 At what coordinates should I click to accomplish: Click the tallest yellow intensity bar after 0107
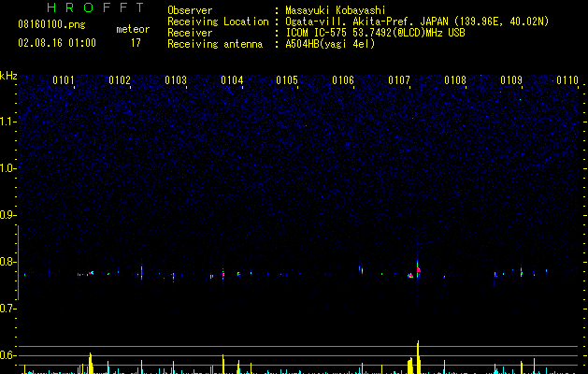[x=418, y=357]
